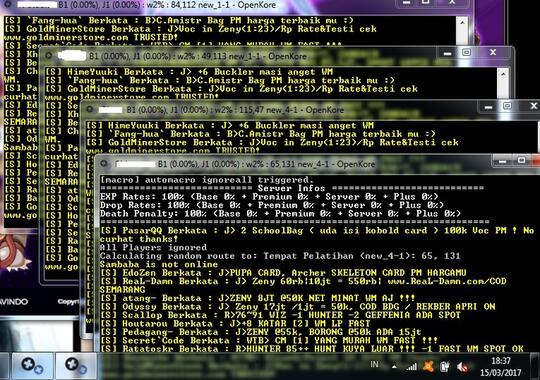Open the second OpenKore taskbar button
The image size is (540, 380).
click(76, 366)
